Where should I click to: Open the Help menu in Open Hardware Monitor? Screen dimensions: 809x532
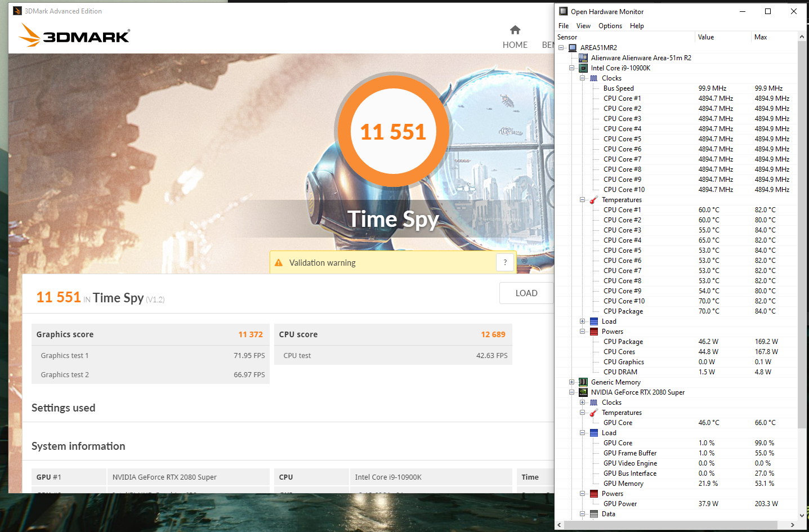click(637, 26)
